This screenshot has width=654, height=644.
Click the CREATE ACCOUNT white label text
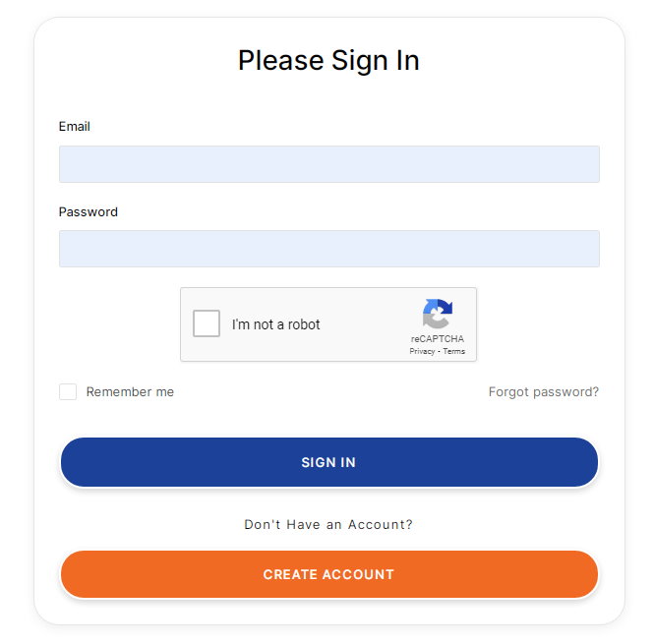[328, 574]
